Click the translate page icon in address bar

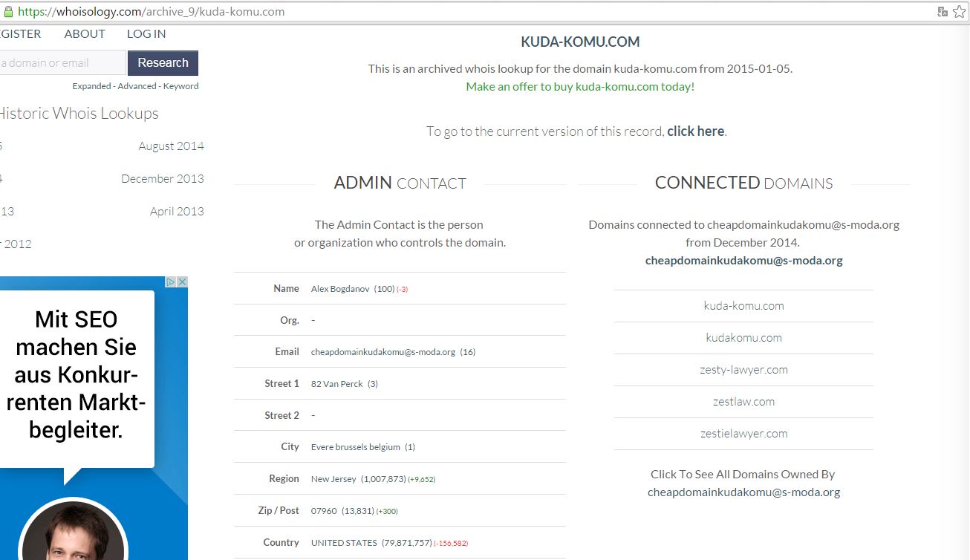pyautogui.click(x=943, y=12)
